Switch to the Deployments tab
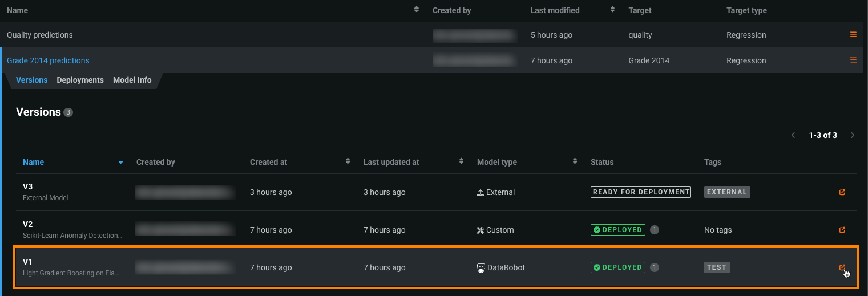868x296 pixels. [80, 80]
